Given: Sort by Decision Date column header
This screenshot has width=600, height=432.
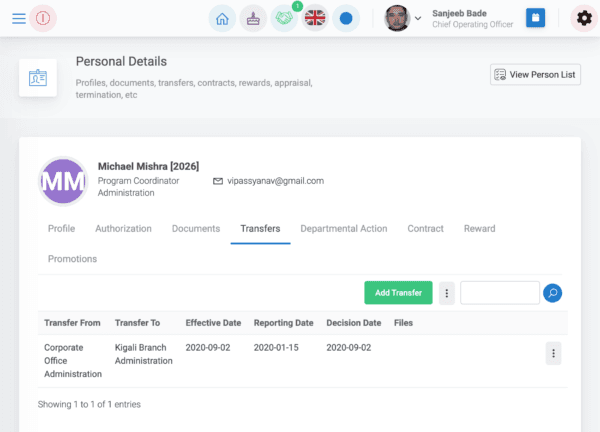Looking at the screenshot, I should point(354,323).
